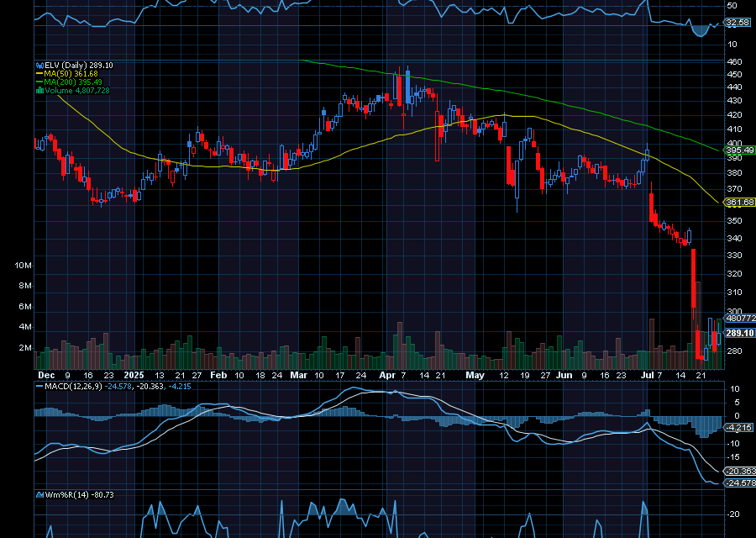Click the Mar label on the date axis
This screenshot has height=538, width=756.
tap(298, 376)
